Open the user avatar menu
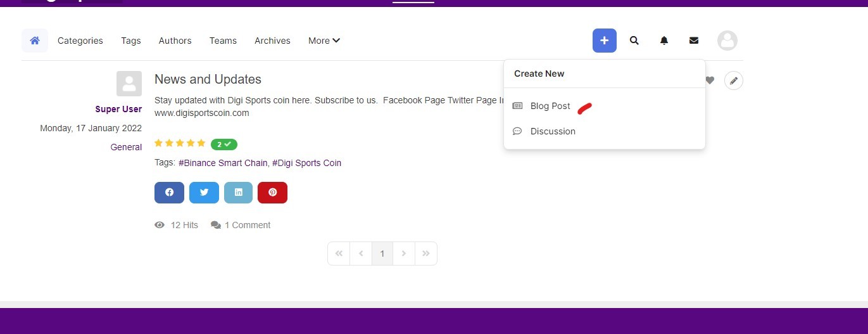This screenshot has width=868, height=334. pyautogui.click(x=727, y=41)
